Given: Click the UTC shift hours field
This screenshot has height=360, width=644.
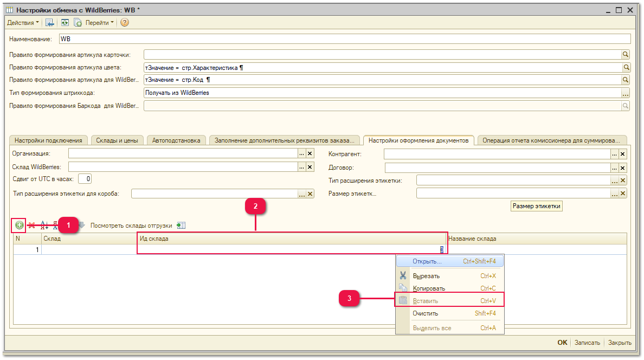Looking at the screenshot, I should point(85,179).
